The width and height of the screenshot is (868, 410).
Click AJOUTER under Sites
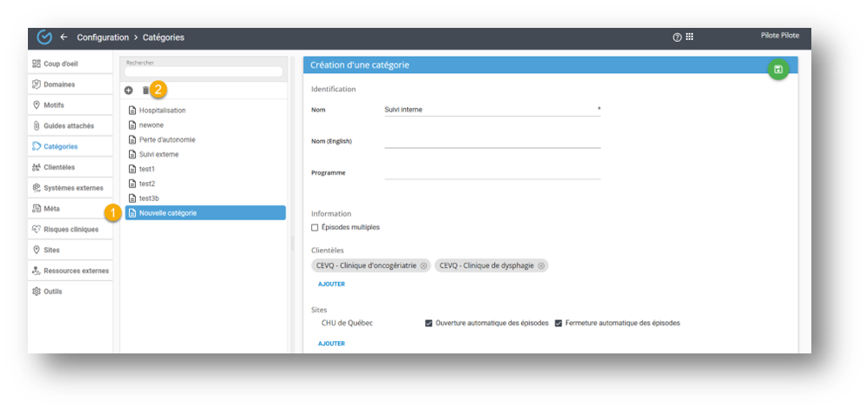click(331, 344)
